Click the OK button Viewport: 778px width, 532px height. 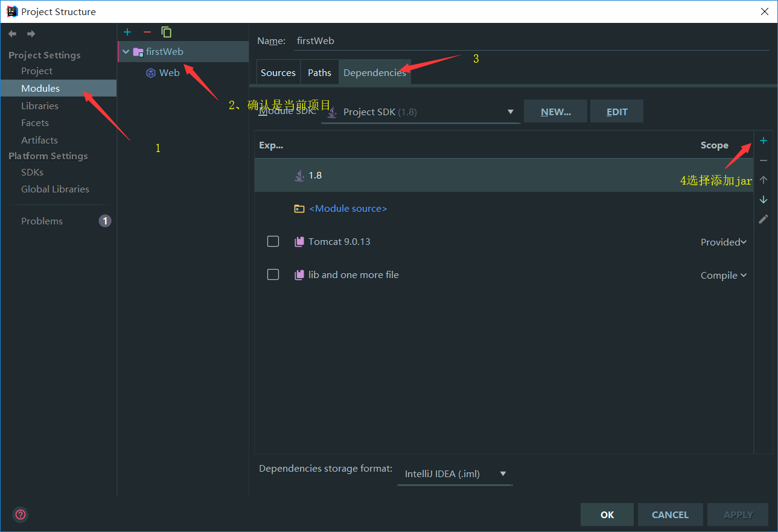(x=607, y=515)
